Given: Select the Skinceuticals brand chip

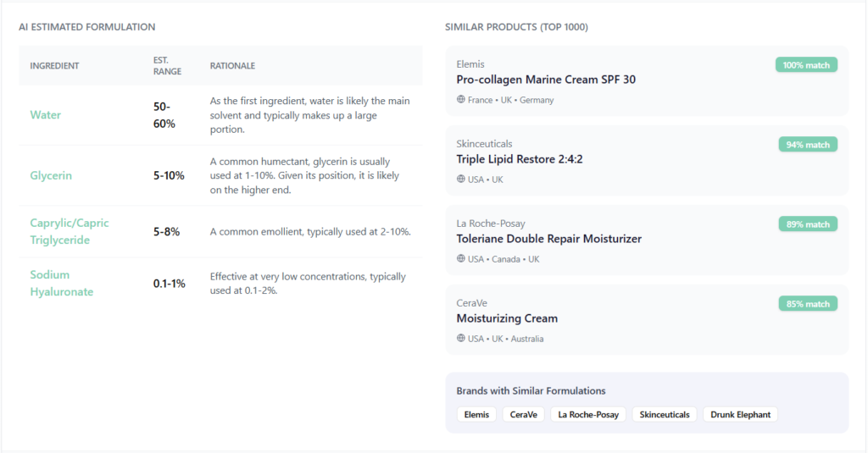Looking at the screenshot, I should pyautogui.click(x=665, y=415).
